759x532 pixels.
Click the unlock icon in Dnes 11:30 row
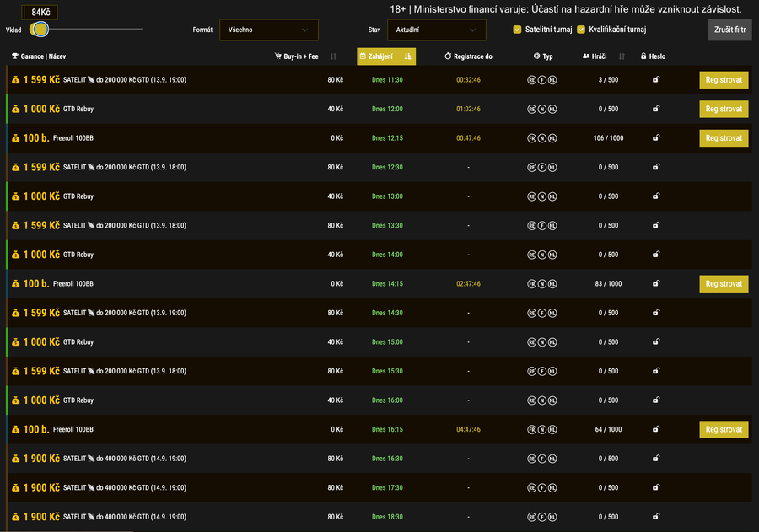[x=656, y=79]
